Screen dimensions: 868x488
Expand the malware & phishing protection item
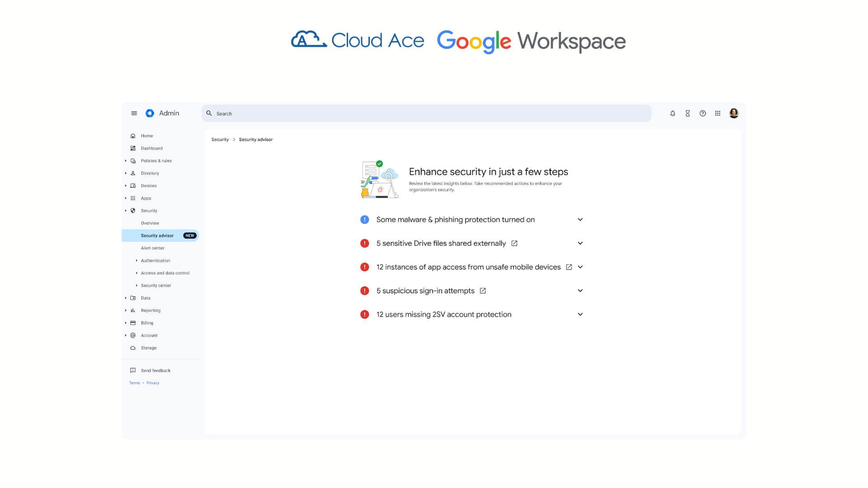point(580,220)
